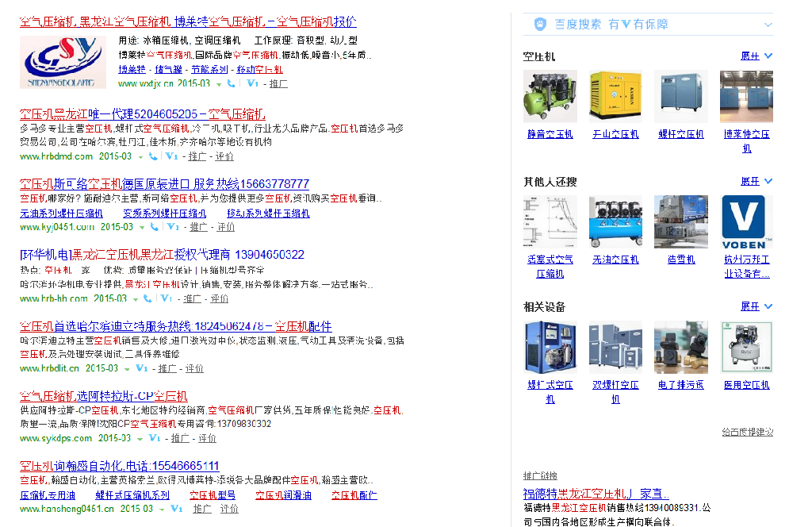Open the yellow 开山空压机 thumbnail
812x527 pixels.
(x=615, y=96)
